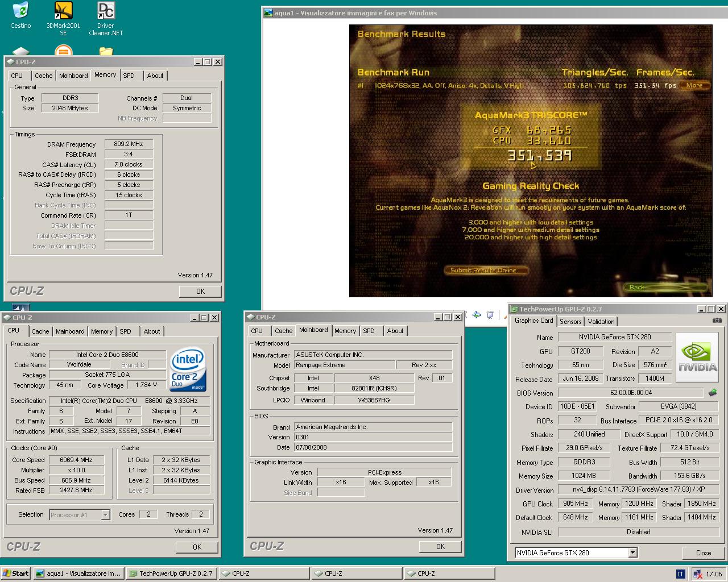Viewport: 728px width, 582px height.
Task: Click the Bandwidth 153.6 GB/s value
Action: click(x=690, y=476)
